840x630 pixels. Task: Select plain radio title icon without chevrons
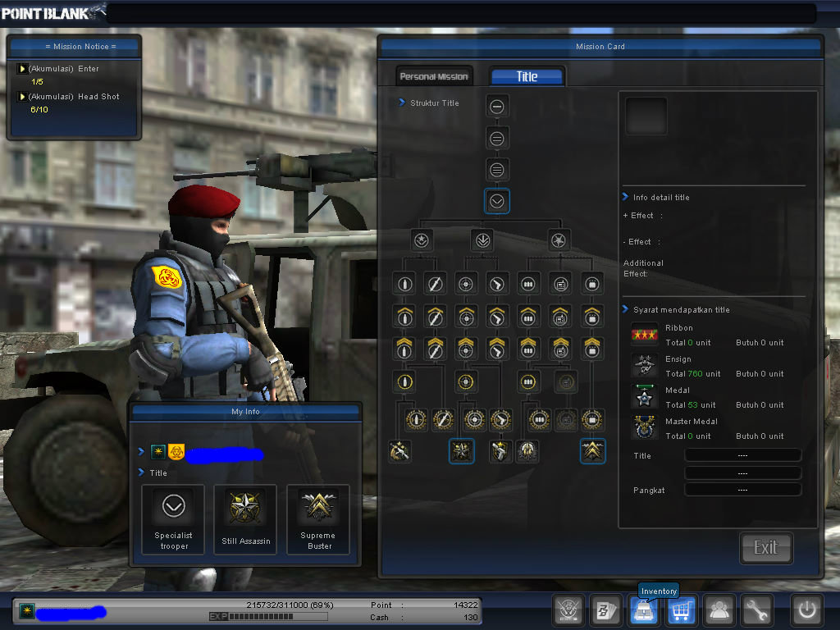coord(560,284)
